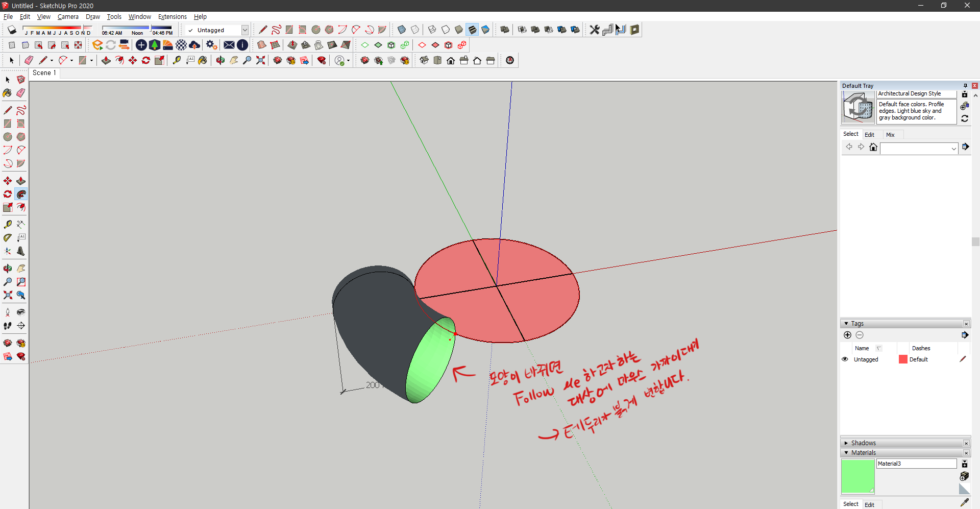Click the Material3 name field
Image resolution: width=980 pixels, height=509 pixels.
tap(917, 464)
